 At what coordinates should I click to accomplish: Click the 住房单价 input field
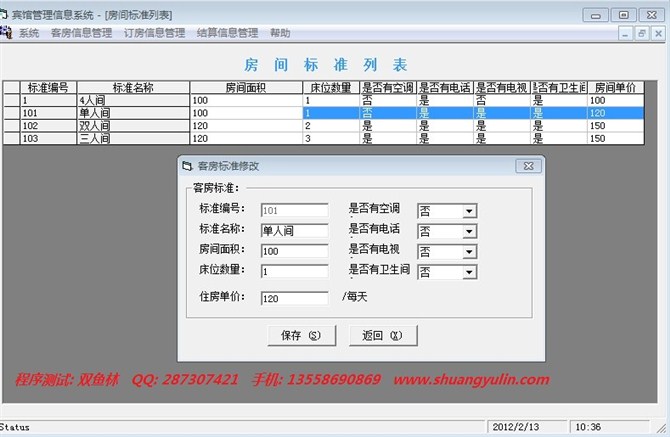tap(294, 299)
